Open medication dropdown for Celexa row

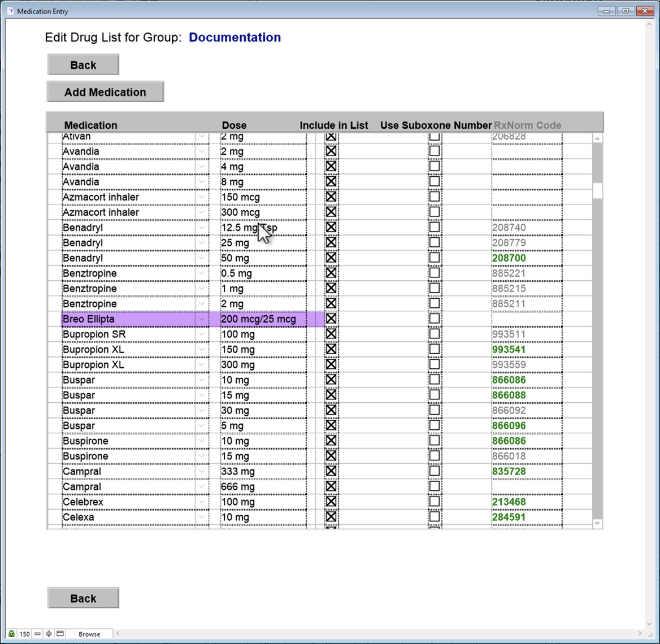click(202, 517)
